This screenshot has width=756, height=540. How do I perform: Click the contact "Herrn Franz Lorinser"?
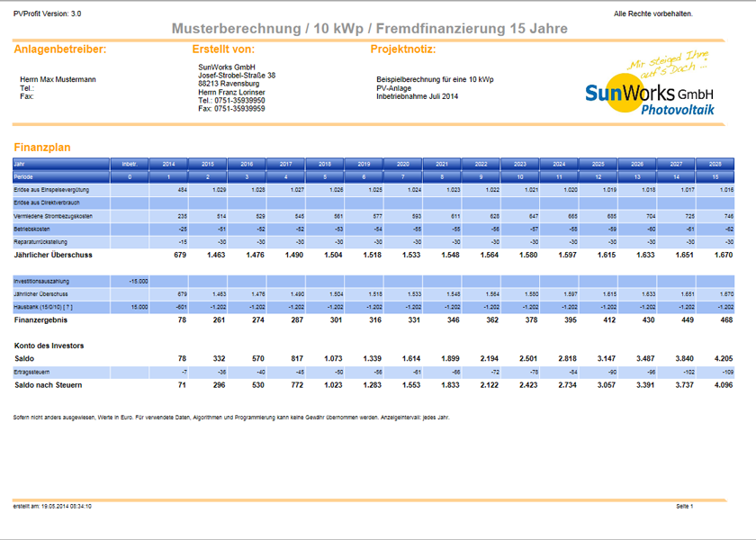231,92
